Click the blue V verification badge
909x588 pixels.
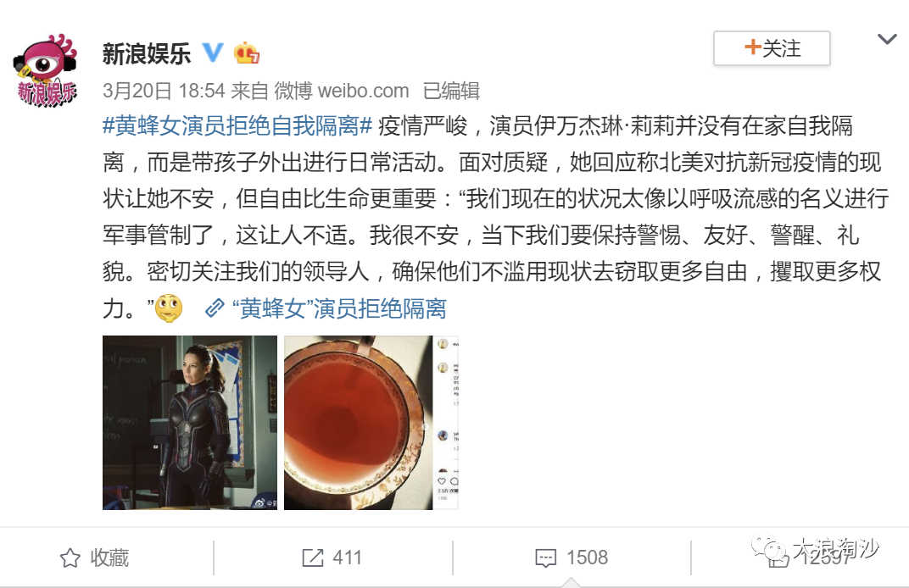213,53
